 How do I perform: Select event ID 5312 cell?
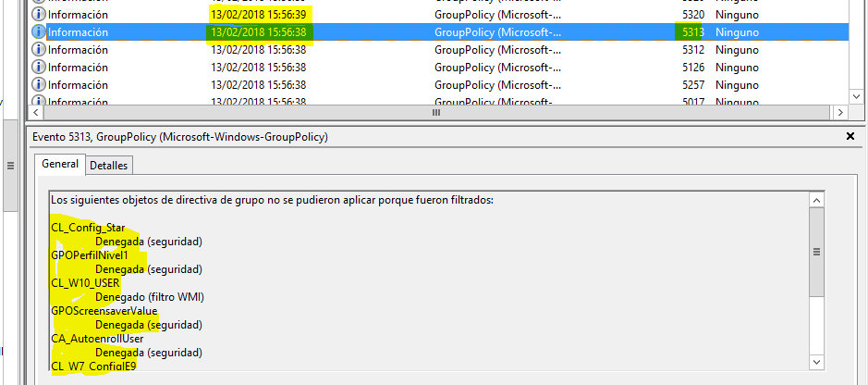(x=693, y=50)
